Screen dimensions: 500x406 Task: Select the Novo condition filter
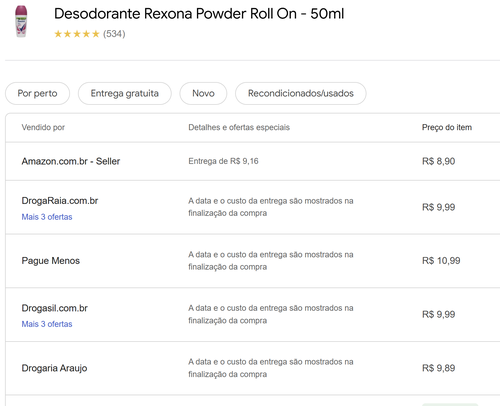203,93
